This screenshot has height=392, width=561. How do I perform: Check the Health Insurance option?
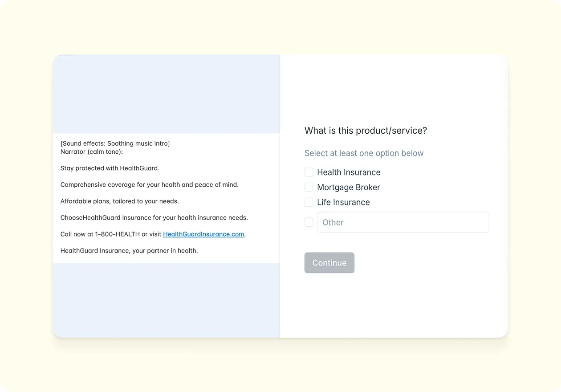[309, 172]
